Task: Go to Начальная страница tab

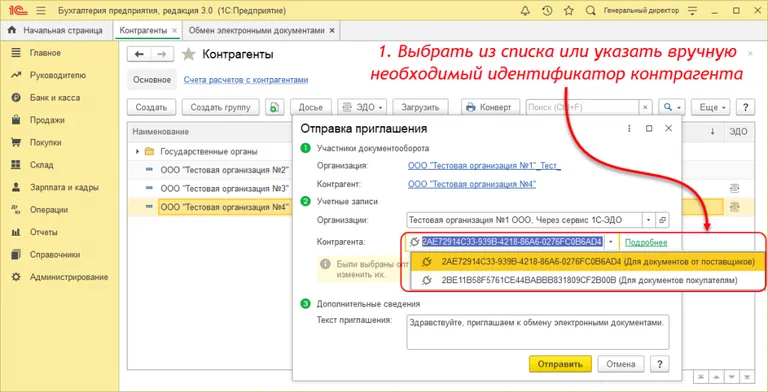Action: (x=55, y=30)
